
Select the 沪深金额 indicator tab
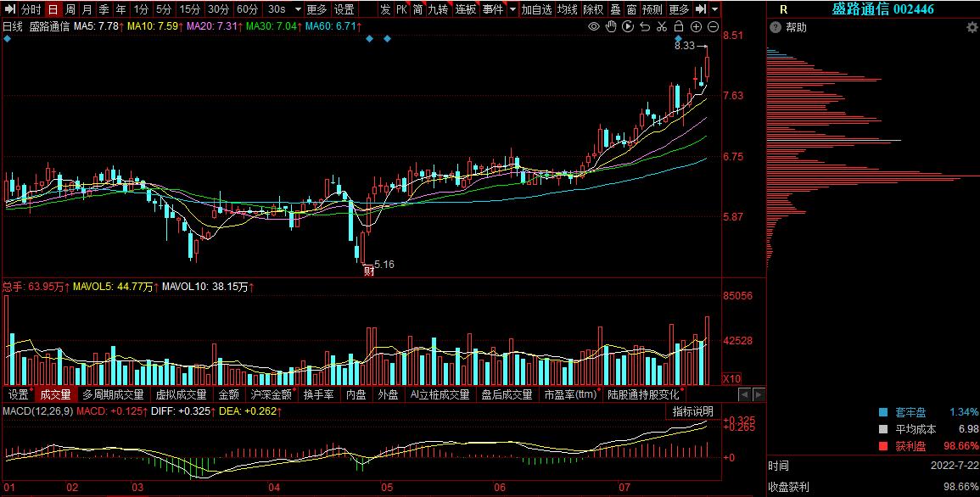(272, 394)
